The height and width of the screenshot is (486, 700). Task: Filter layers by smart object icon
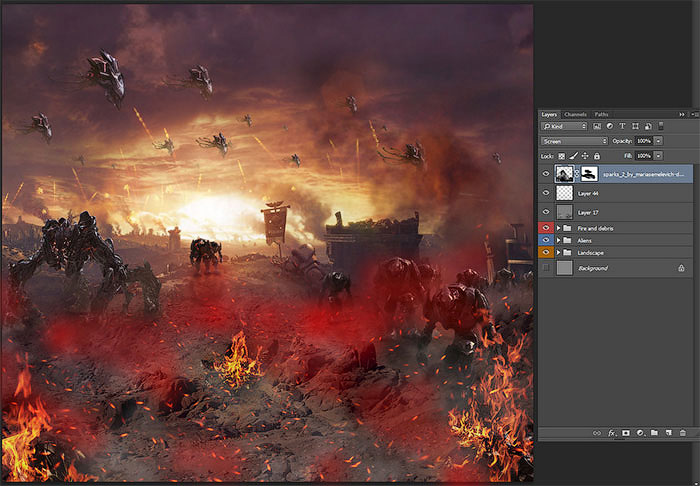[648, 126]
